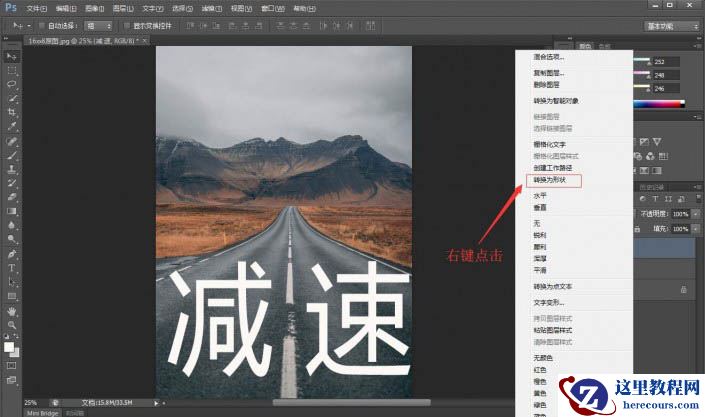This screenshot has width=705, height=417.
Task: Toggle layer filtering switch in layers panel
Action: coord(698,198)
